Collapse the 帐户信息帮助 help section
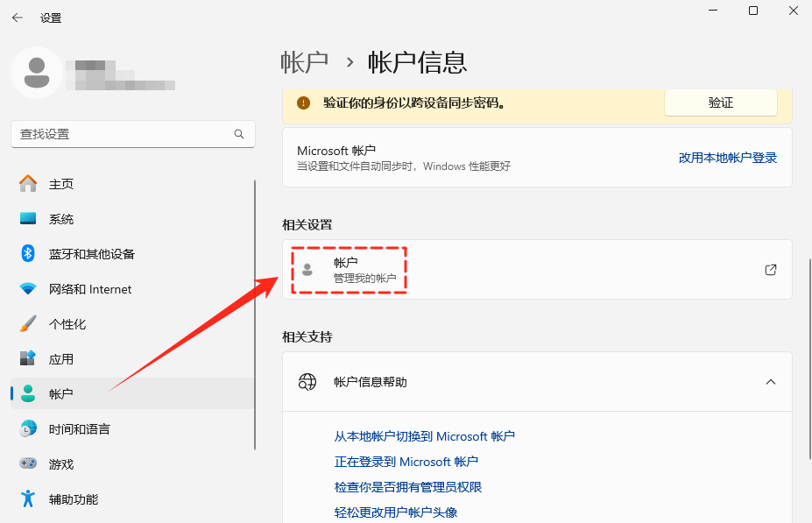 click(770, 382)
